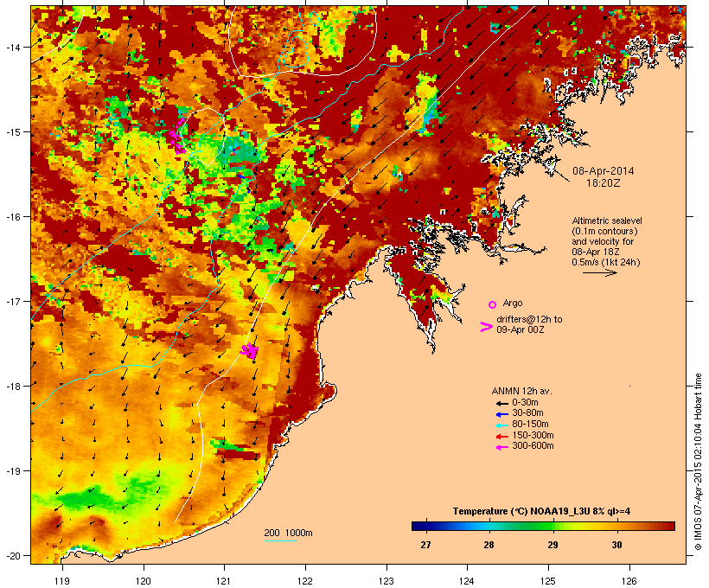Click the date label 08-Apr-2014

(604, 171)
